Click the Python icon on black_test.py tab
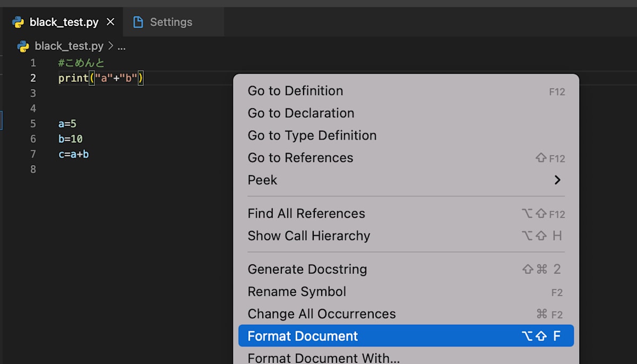The image size is (637, 364). pos(18,22)
